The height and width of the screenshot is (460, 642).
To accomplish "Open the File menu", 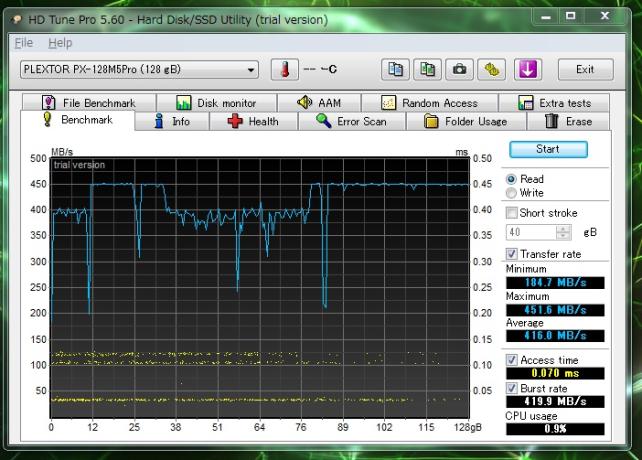I will (24, 43).
